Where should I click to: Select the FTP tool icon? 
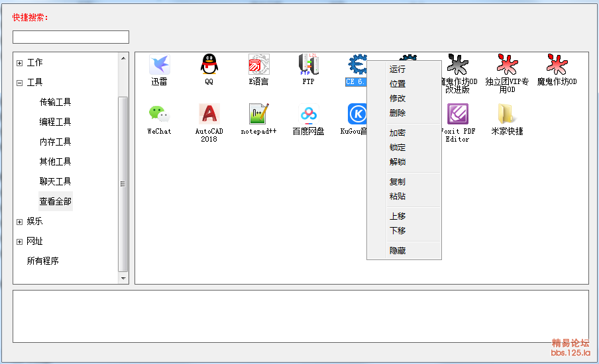pyautogui.click(x=308, y=64)
